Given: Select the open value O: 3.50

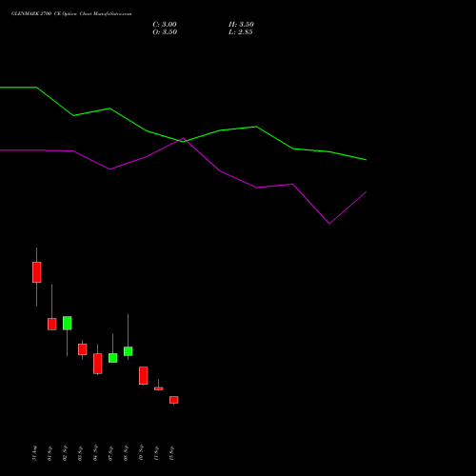Looking at the screenshot, I should tap(165, 32).
